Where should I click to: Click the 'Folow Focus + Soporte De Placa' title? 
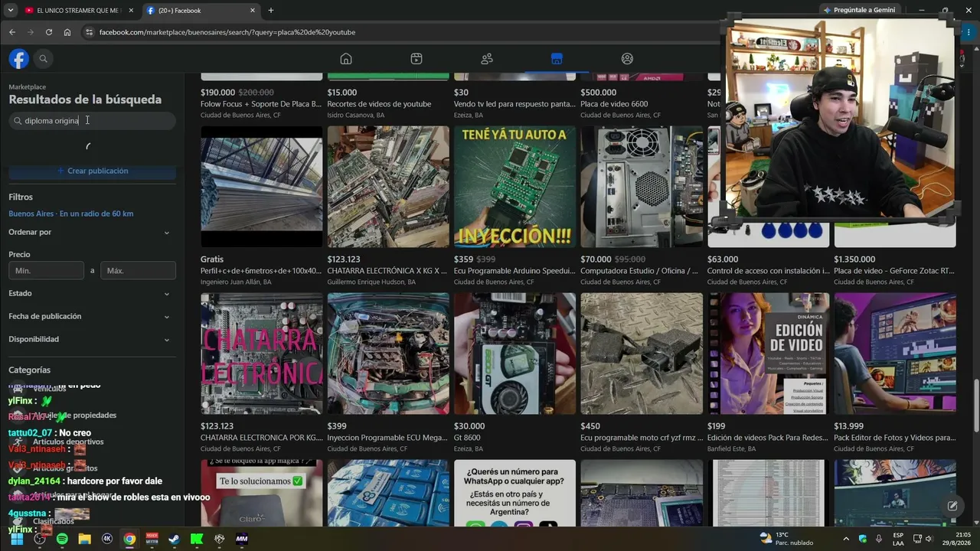(260, 104)
